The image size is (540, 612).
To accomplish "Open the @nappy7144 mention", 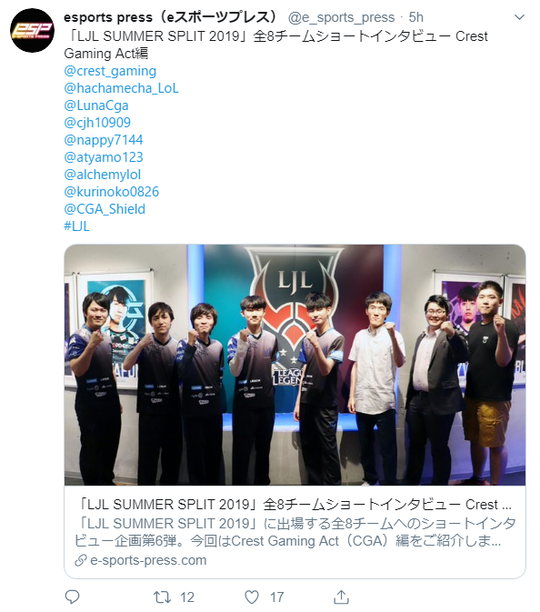I will pyautogui.click(x=103, y=140).
